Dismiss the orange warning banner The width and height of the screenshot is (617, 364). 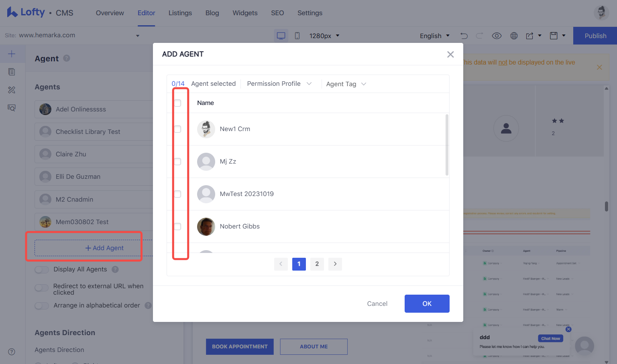click(x=599, y=67)
